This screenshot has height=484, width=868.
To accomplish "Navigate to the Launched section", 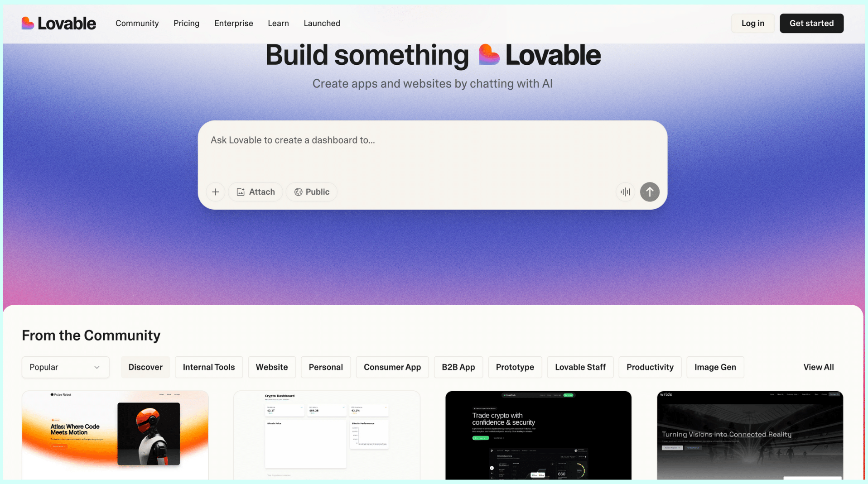I will point(322,23).
